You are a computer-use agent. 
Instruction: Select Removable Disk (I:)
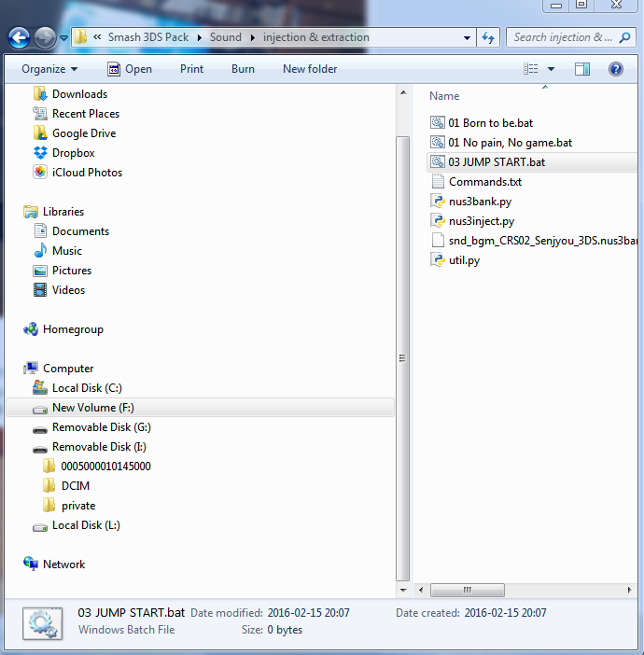click(90, 447)
